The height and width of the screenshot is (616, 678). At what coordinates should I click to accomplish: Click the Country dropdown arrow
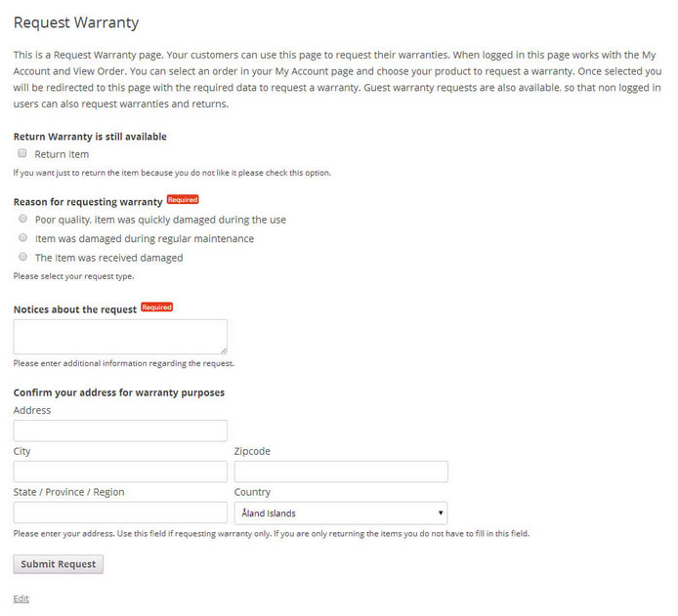(441, 513)
